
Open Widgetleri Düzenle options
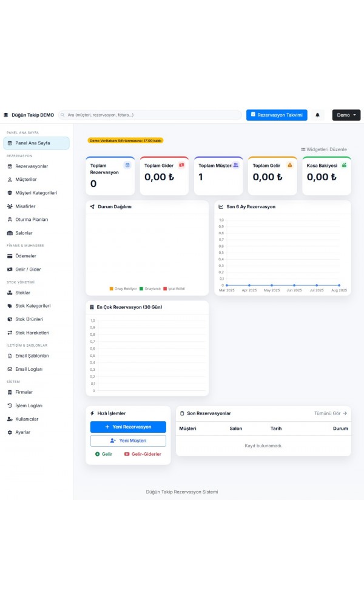pos(324,149)
